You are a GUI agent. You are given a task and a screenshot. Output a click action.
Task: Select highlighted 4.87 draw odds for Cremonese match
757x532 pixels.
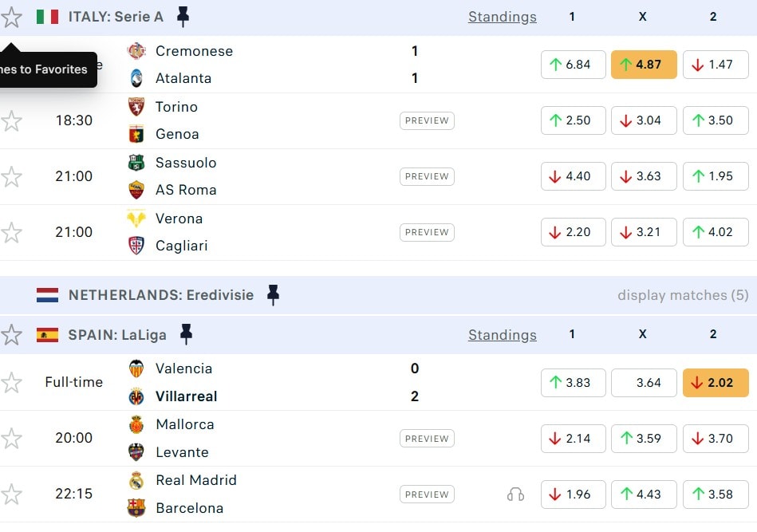point(644,65)
